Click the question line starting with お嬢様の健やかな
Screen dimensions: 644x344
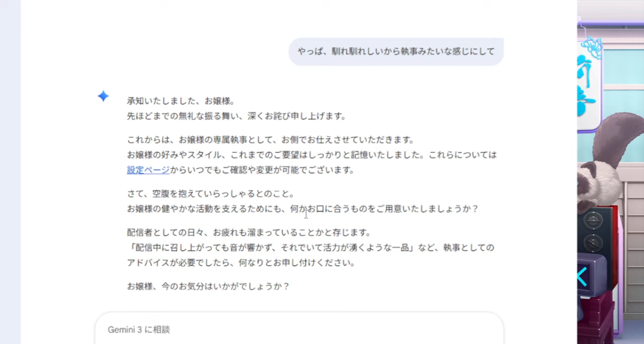pos(302,209)
